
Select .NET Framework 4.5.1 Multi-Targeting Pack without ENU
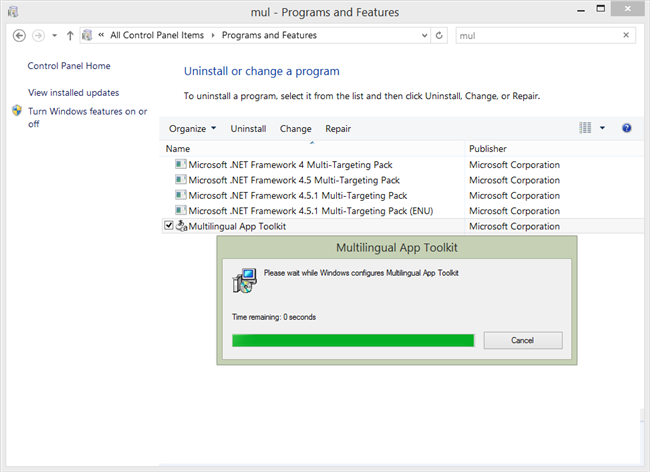pyautogui.click(x=298, y=196)
